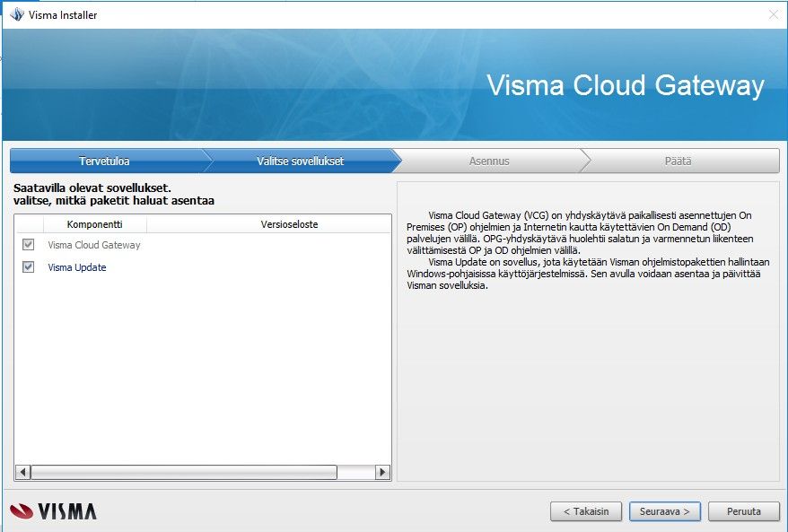Cancel the installation with Peruuta
The width and height of the screenshot is (788, 532).
coord(744,511)
